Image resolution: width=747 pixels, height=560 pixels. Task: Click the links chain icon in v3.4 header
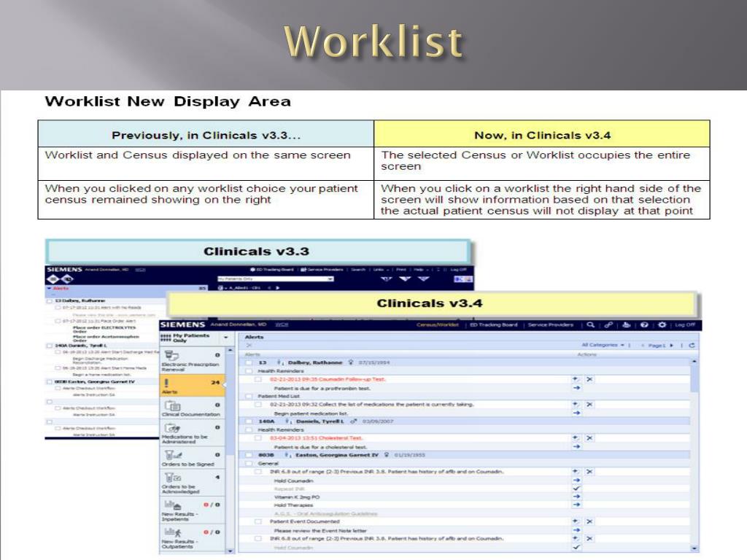608,324
